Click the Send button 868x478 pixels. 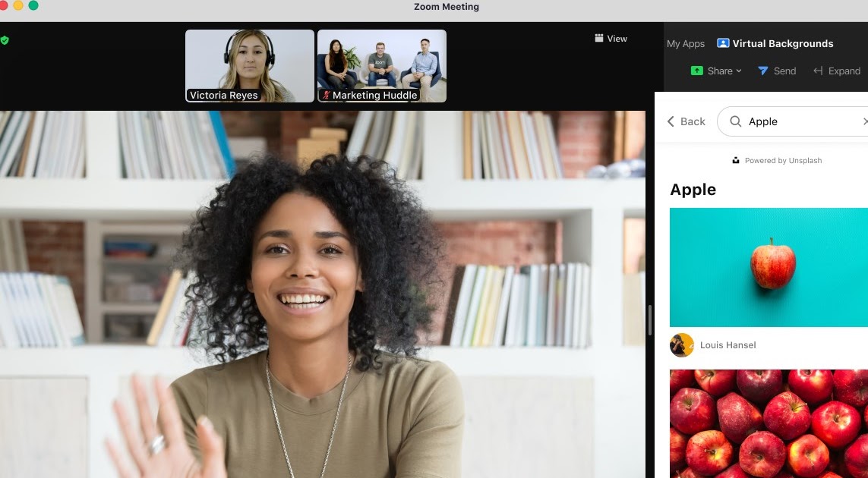point(777,71)
